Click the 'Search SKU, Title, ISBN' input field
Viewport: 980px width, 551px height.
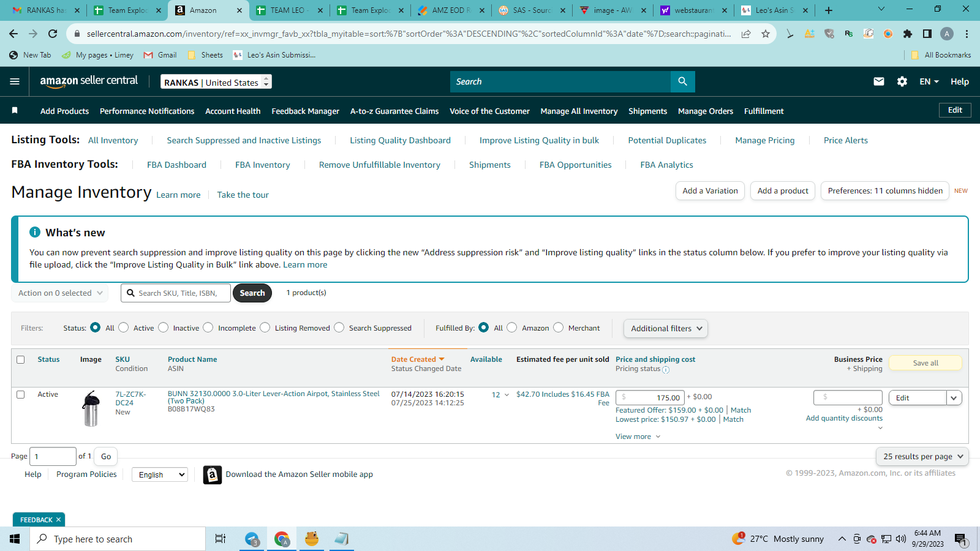(x=176, y=293)
